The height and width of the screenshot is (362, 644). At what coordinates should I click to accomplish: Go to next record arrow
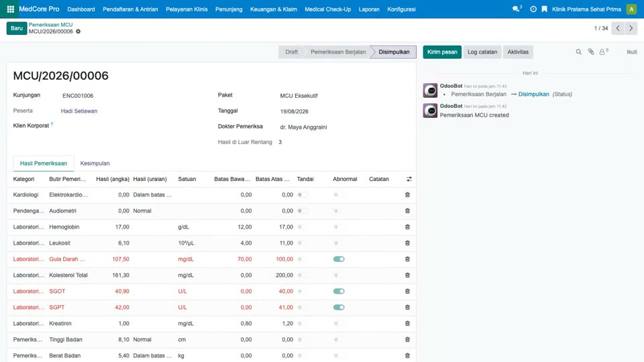pyautogui.click(x=631, y=28)
